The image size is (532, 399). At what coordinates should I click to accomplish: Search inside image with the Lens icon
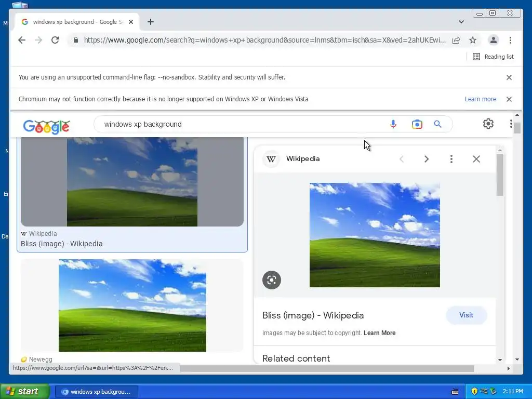(271, 280)
